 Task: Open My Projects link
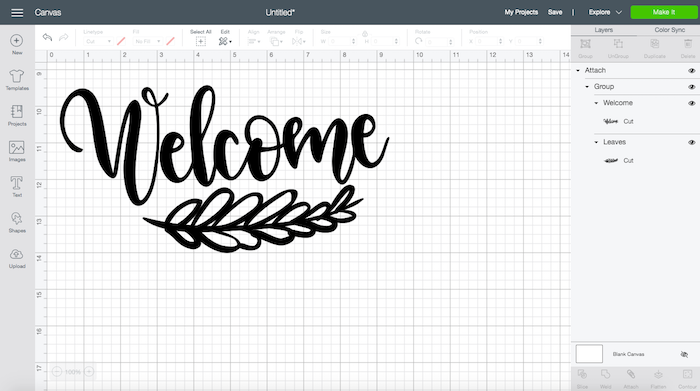(521, 12)
